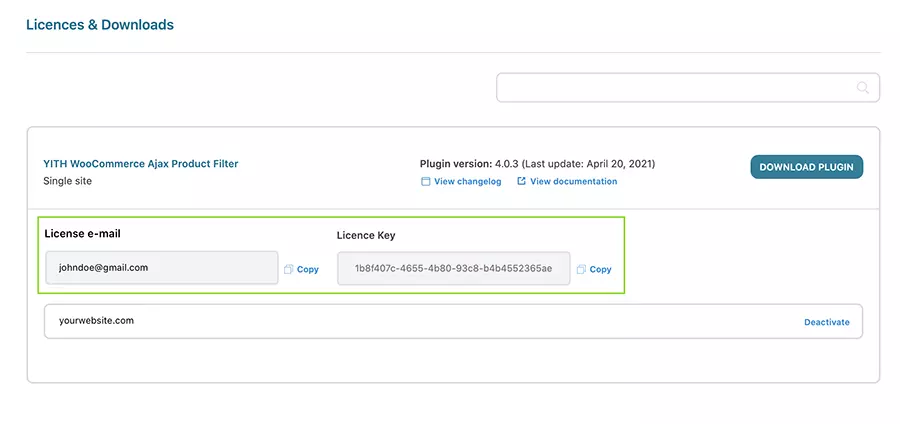Click the copy icon next to licence key
Viewport: 900px width, 424px height.
(x=581, y=269)
